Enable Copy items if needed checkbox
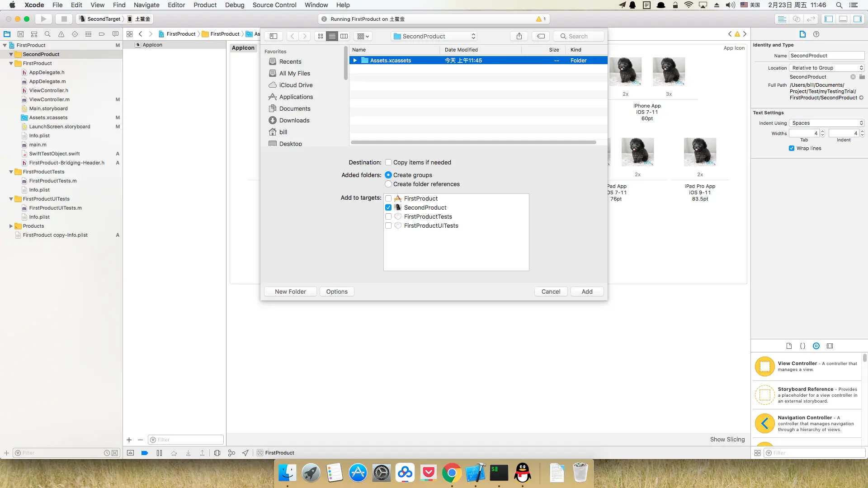 click(388, 163)
